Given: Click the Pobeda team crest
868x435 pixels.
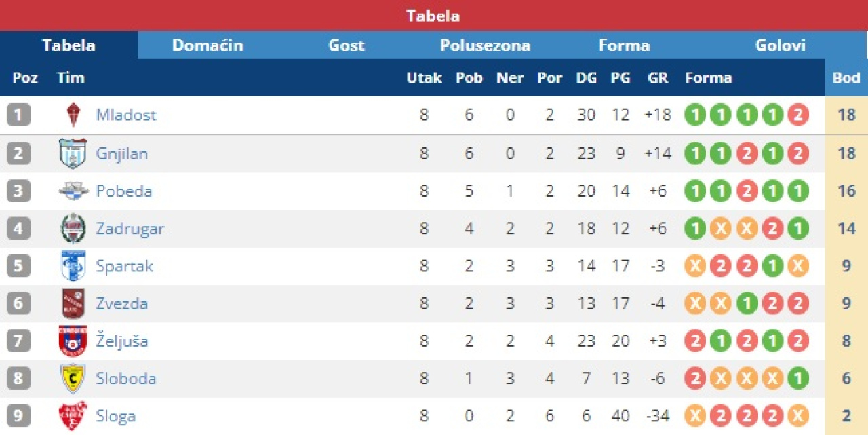Looking at the screenshot, I should [x=73, y=191].
